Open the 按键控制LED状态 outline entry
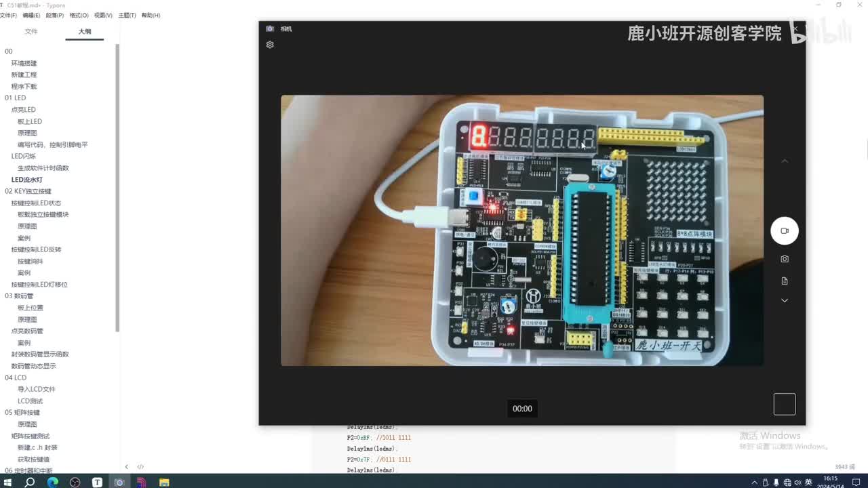This screenshot has height=488, width=868. pyautogui.click(x=37, y=203)
